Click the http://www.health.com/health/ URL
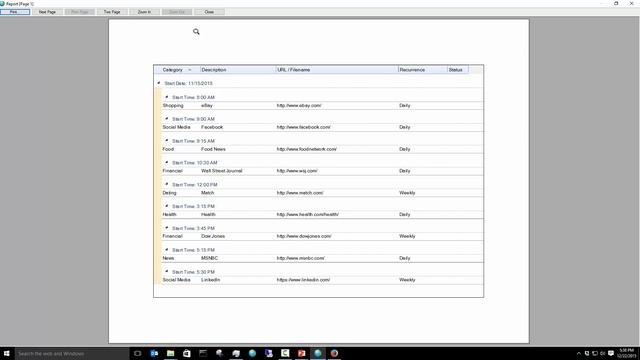The height and width of the screenshot is (360, 640). point(308,214)
